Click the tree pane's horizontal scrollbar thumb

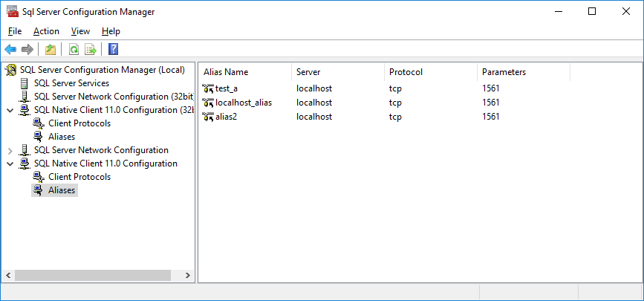click(92, 276)
